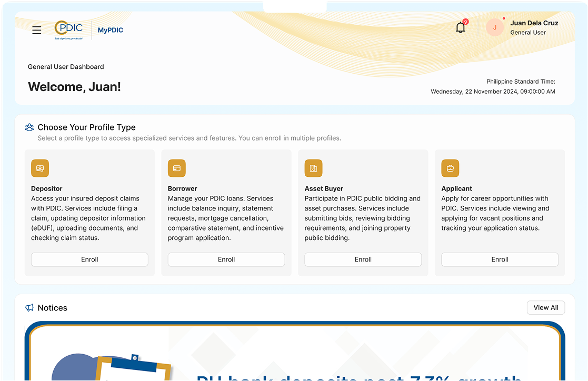
Task: Click the Philippine Standard Time label
Action: [521, 82]
